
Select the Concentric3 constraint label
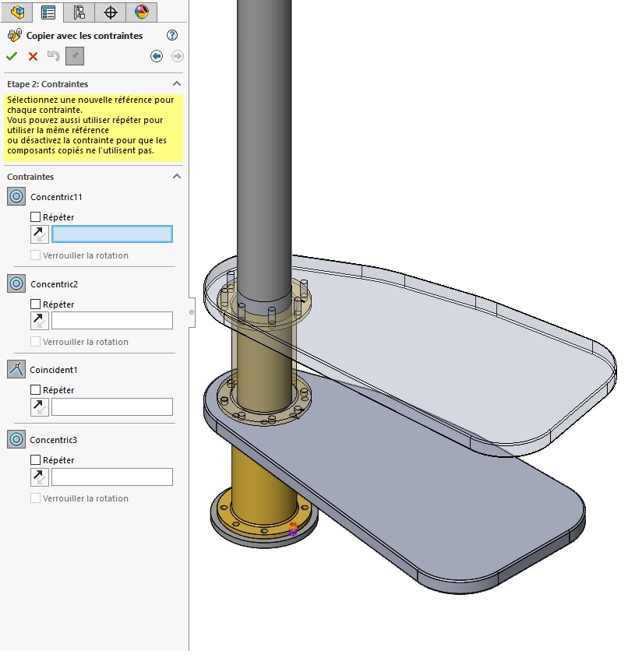pos(53,440)
